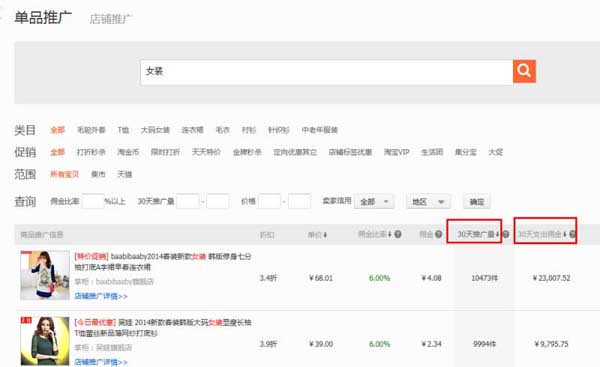
Task: Click help icon next to 佣金 column
Action: click(x=439, y=234)
